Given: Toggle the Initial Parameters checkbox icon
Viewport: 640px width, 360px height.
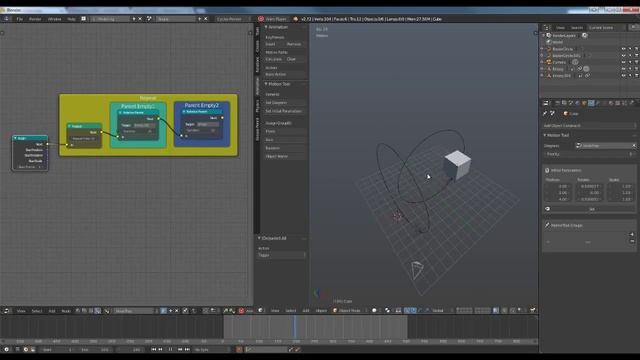Looking at the screenshot, I should [x=547, y=170].
